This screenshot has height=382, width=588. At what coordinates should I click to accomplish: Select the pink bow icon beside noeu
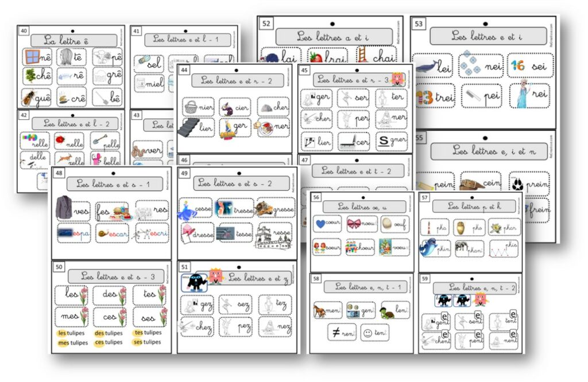(x=354, y=224)
